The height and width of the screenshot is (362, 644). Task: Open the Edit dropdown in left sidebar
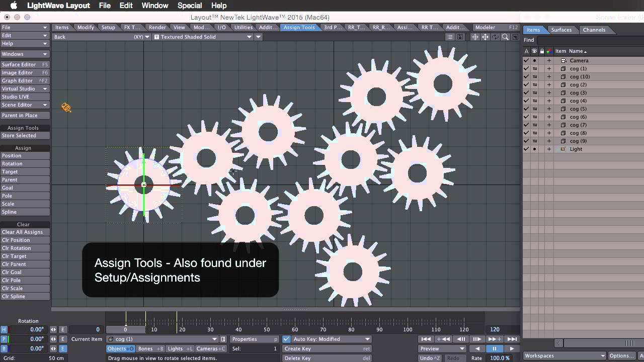(x=25, y=35)
